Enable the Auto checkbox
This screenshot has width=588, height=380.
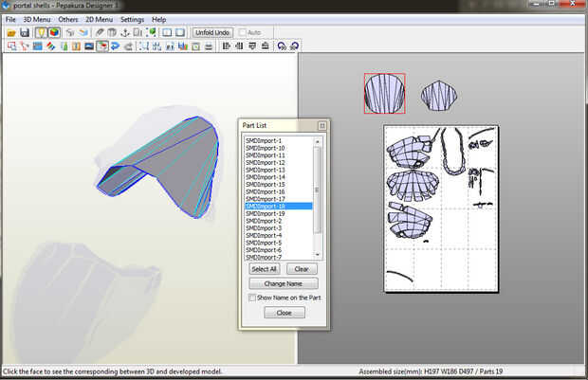tap(243, 32)
